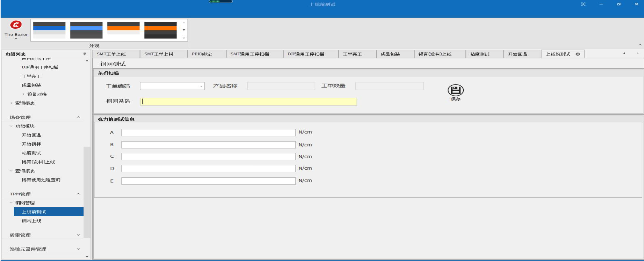Screen dimensions: 644x261
Task: Open 钢网上线 in the sidebar tree
Action: click(31, 221)
